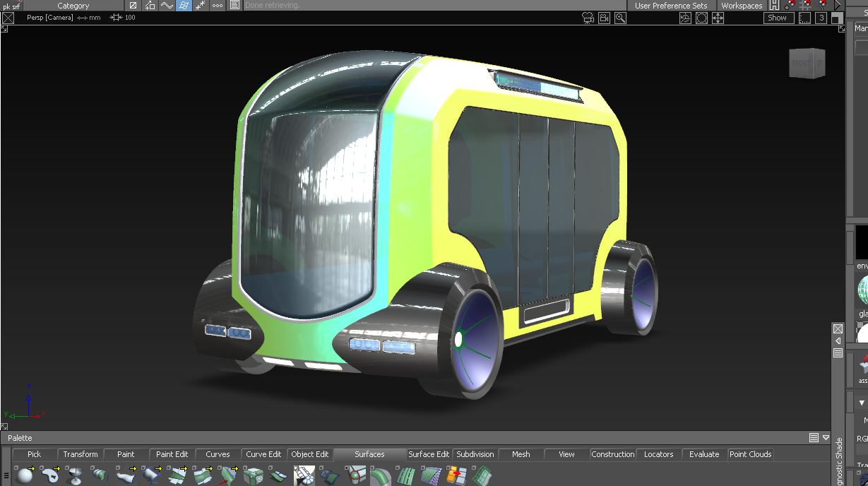Select the black color swatch in right panel
This screenshot has width=868, height=486.
pyautogui.click(x=862, y=243)
